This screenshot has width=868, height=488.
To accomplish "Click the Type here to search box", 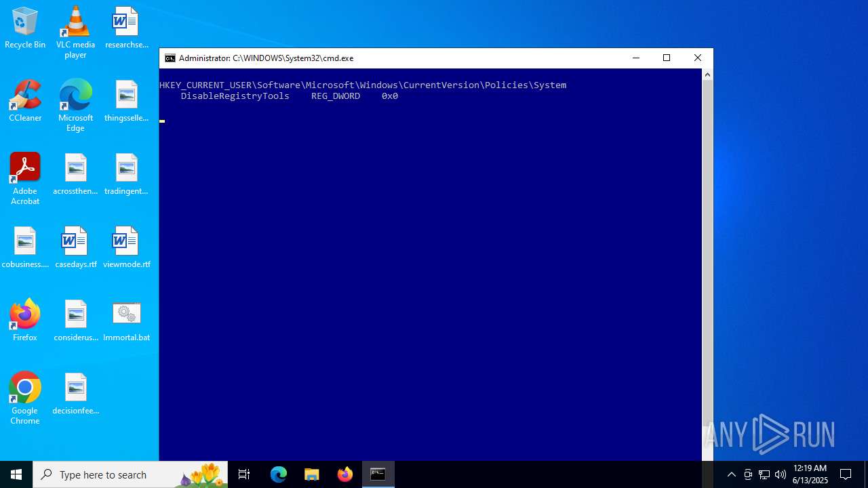I will (130, 474).
